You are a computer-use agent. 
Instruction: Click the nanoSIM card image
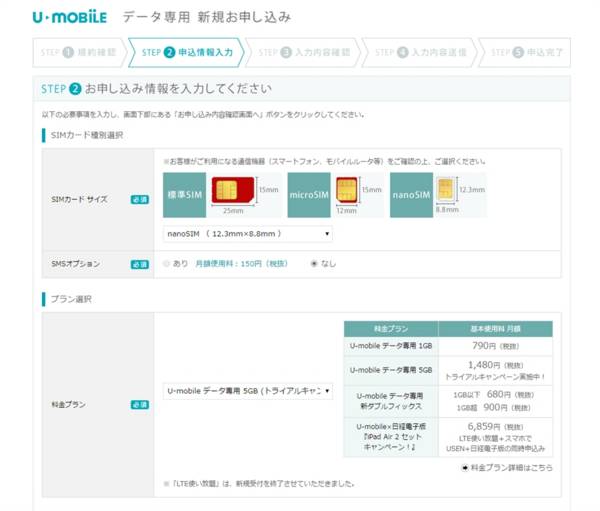click(x=446, y=189)
